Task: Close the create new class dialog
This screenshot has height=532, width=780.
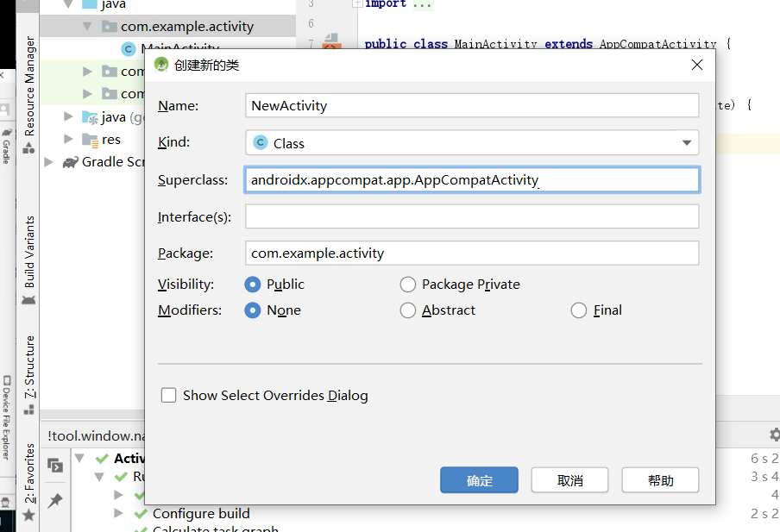Action: 697,65
